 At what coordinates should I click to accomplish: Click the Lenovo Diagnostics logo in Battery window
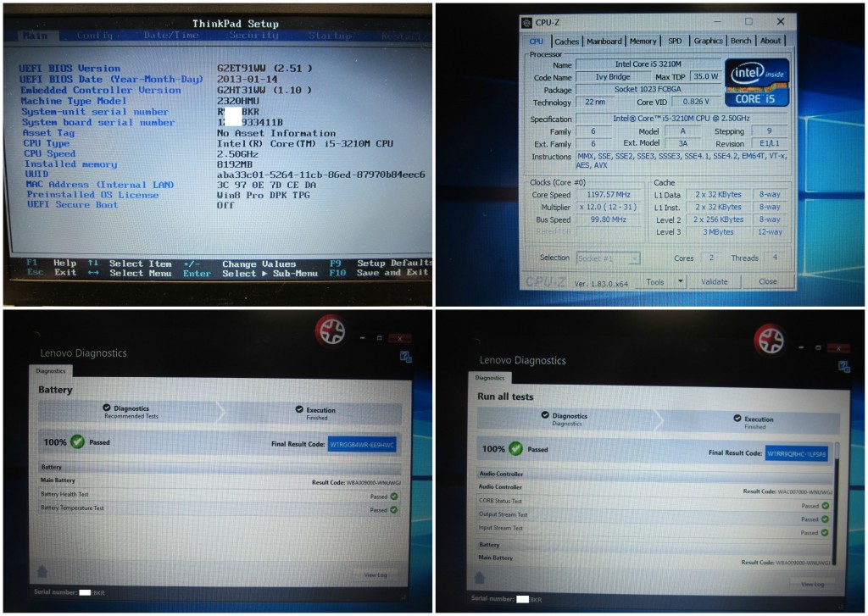coord(331,331)
